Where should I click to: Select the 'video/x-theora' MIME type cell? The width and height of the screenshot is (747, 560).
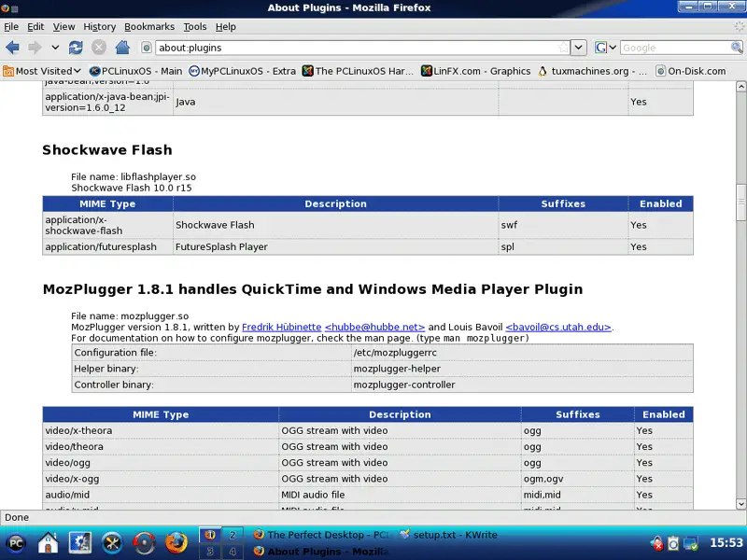[x=161, y=430]
